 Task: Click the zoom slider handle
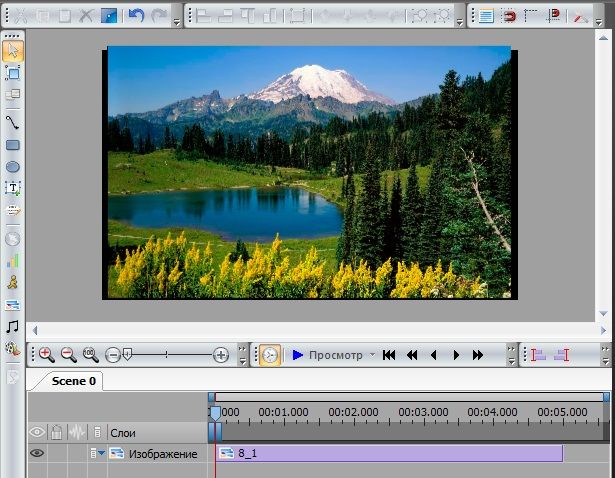point(127,354)
